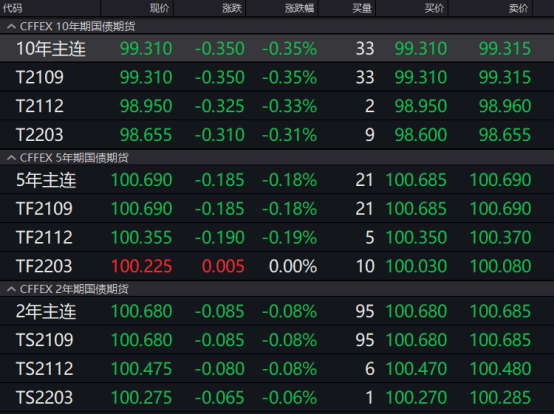Collapse the CFFEX 5年期国债期货 group
Image resolution: width=554 pixels, height=414 pixels.
[x=11, y=158]
